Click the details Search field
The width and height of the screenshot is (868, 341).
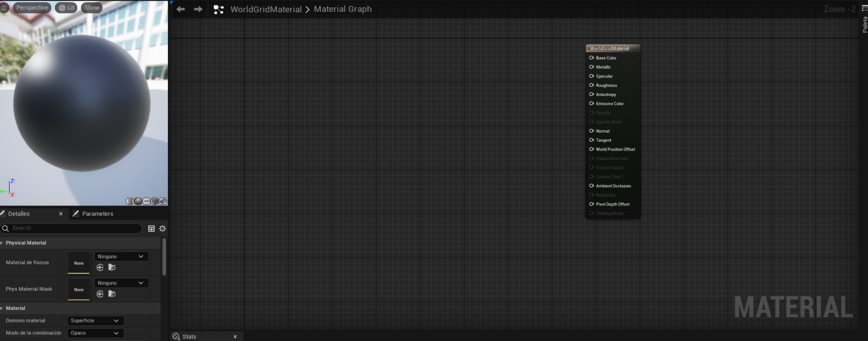pyautogui.click(x=71, y=228)
